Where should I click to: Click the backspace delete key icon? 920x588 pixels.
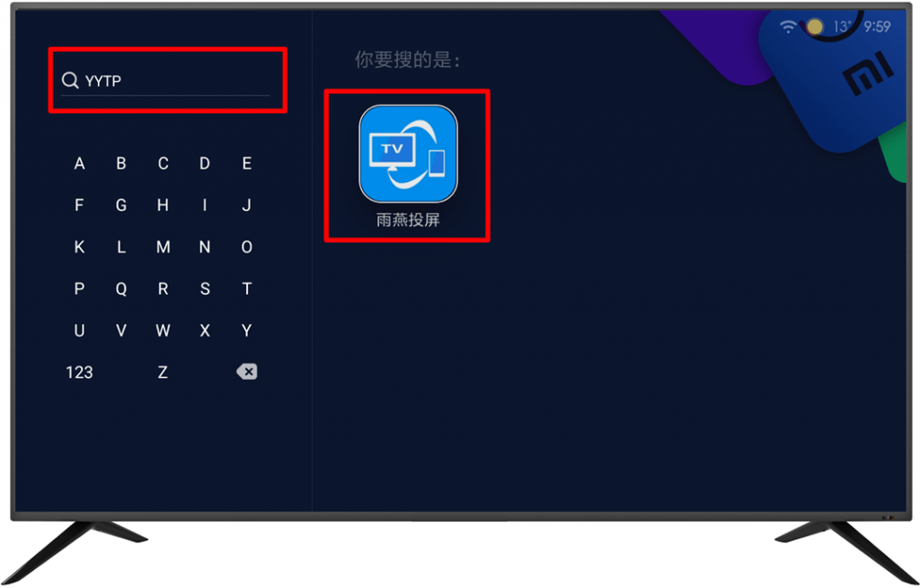[x=246, y=372]
